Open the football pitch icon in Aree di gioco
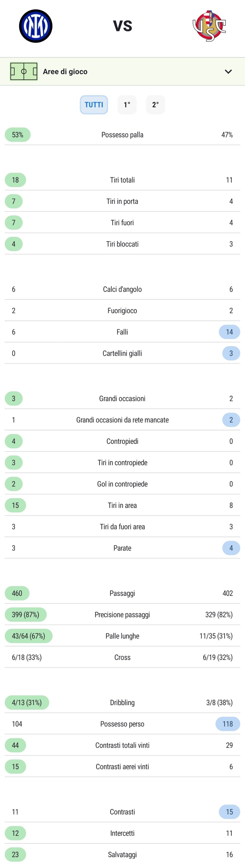Screen dimensions: 245x868 pyautogui.click(x=24, y=71)
